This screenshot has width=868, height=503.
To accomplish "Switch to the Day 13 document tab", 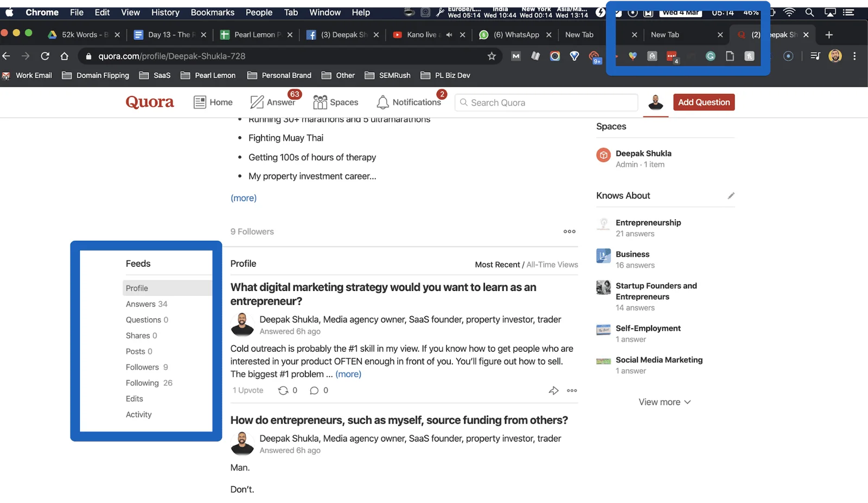I will (169, 35).
